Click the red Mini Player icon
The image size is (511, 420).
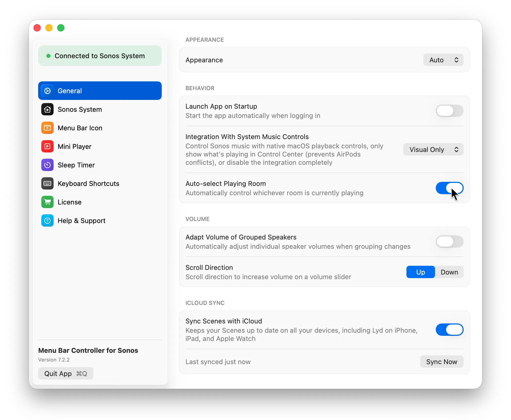coord(47,146)
